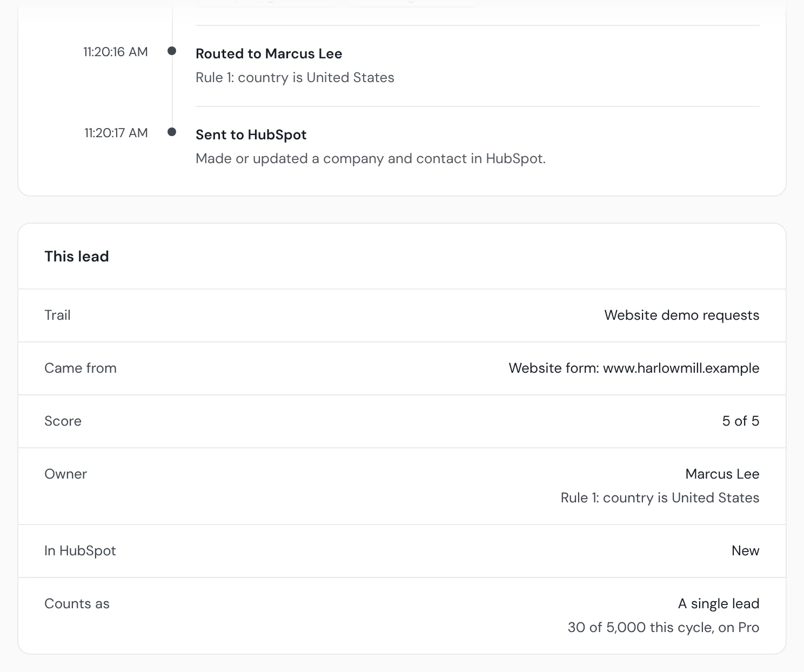
Task: Click the 11:20:16 AM timestamp
Action: pyautogui.click(x=115, y=52)
